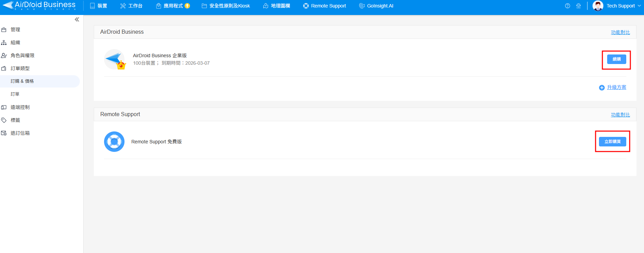The width and height of the screenshot is (644, 253).
Task: Open 功能對比 link in AirDroid Business section
Action: (620, 32)
